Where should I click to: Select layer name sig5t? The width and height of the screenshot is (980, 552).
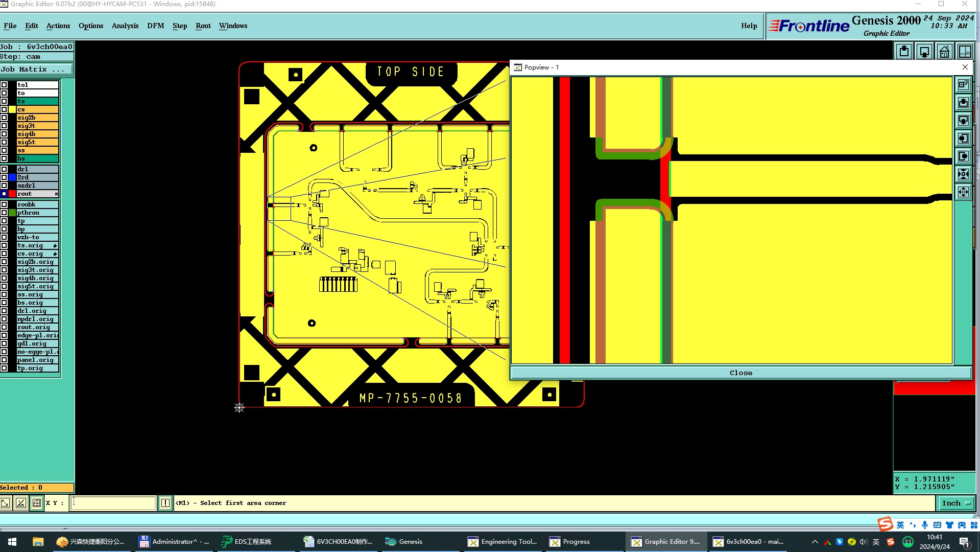38,142
